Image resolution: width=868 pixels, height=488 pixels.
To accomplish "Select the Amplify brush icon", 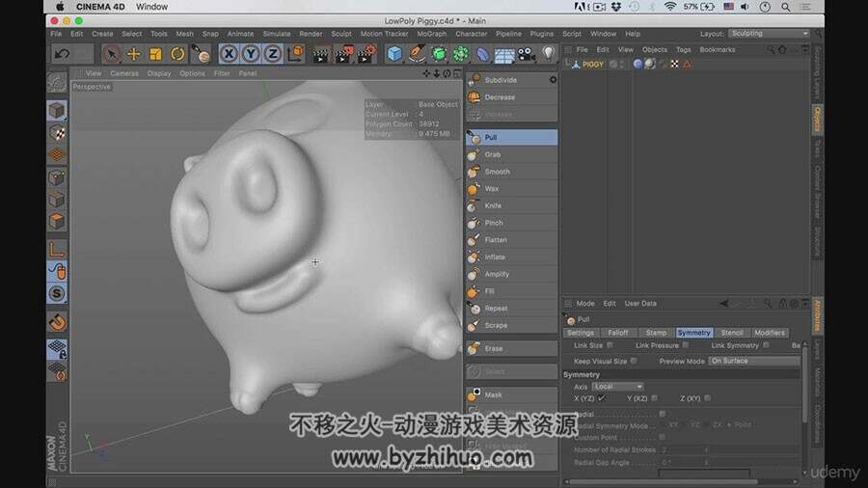I will tap(474, 274).
